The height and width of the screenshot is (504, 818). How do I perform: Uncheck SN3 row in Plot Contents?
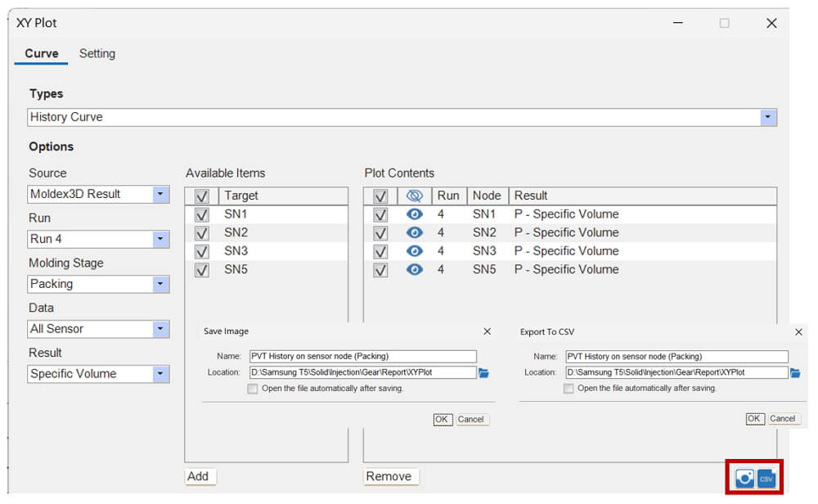pyautogui.click(x=381, y=252)
